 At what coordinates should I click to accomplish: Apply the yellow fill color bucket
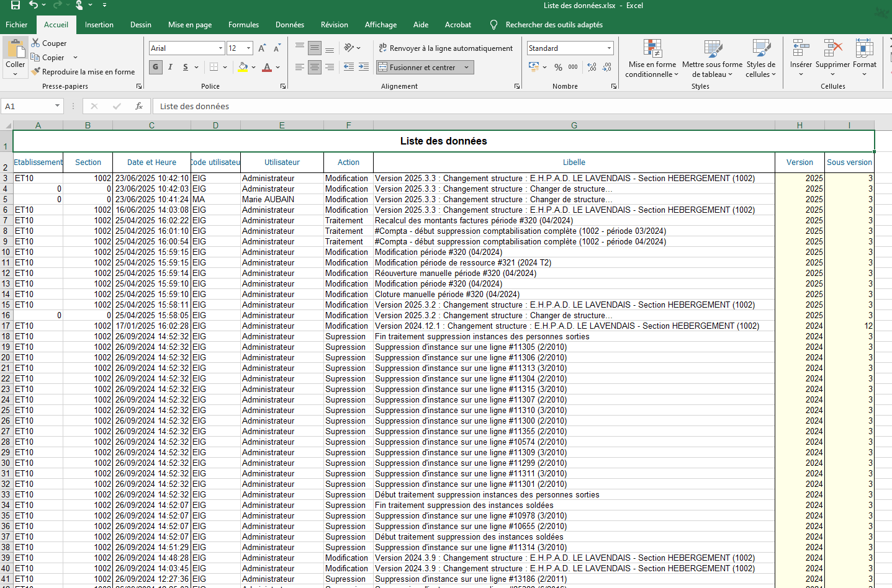[x=243, y=67]
